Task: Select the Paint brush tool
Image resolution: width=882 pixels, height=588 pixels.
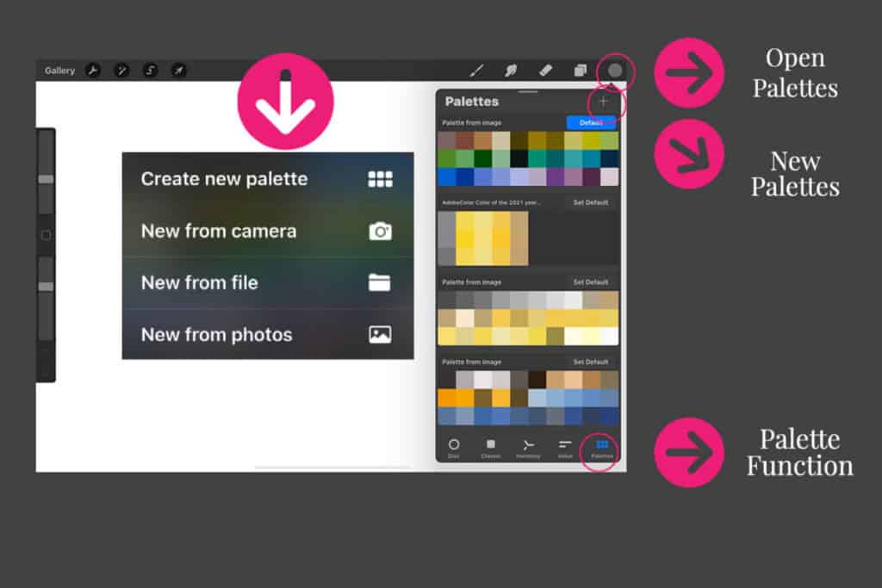Action: [x=475, y=71]
